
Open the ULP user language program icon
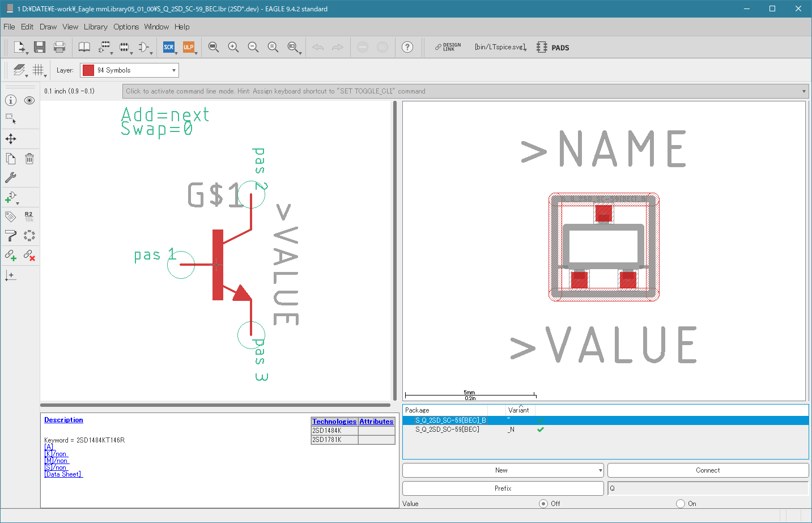pyautogui.click(x=189, y=47)
